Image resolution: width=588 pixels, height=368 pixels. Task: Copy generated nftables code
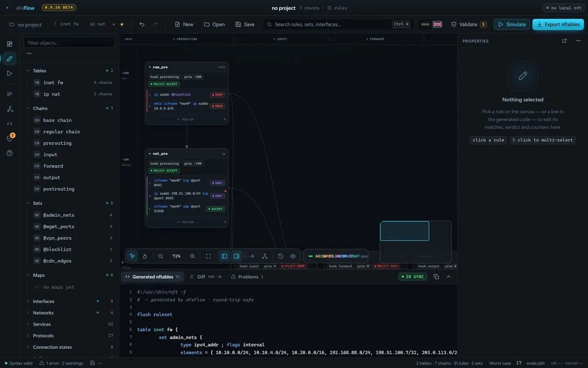coord(436,277)
